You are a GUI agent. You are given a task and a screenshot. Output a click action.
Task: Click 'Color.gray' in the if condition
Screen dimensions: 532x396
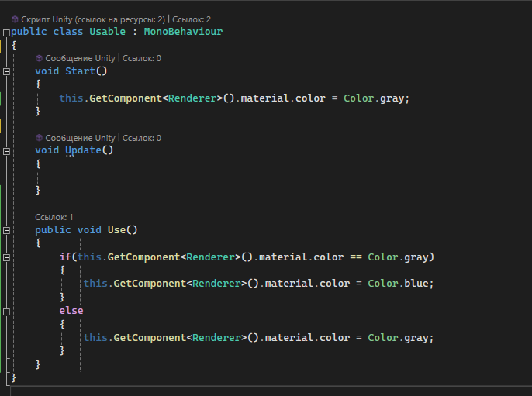coord(398,257)
